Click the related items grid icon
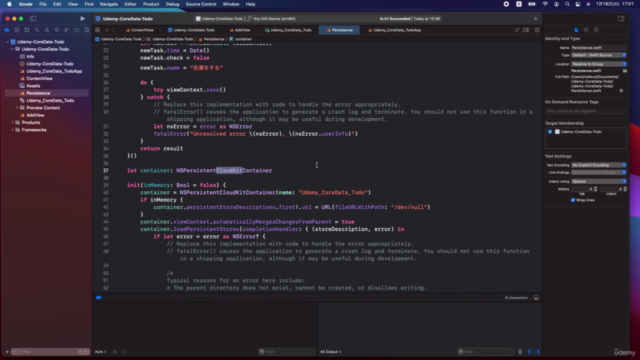Image resolution: width=640 pixels, height=360 pixels. [98, 30]
